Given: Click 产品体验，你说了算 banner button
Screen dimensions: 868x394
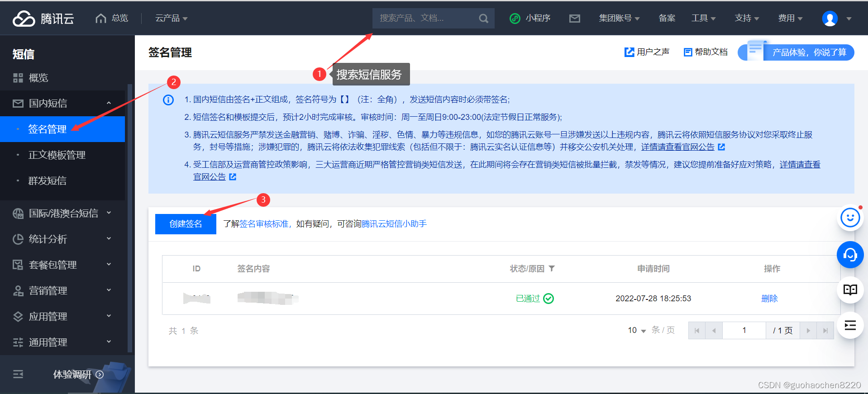Looking at the screenshot, I should pos(796,52).
